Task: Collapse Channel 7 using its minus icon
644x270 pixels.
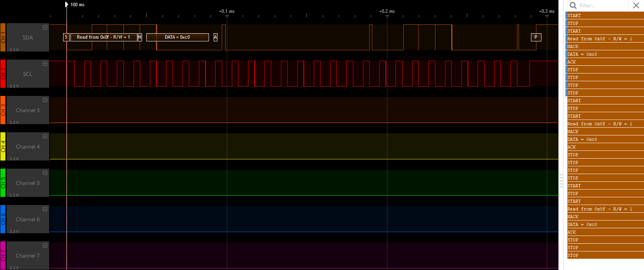Action: click(45, 246)
